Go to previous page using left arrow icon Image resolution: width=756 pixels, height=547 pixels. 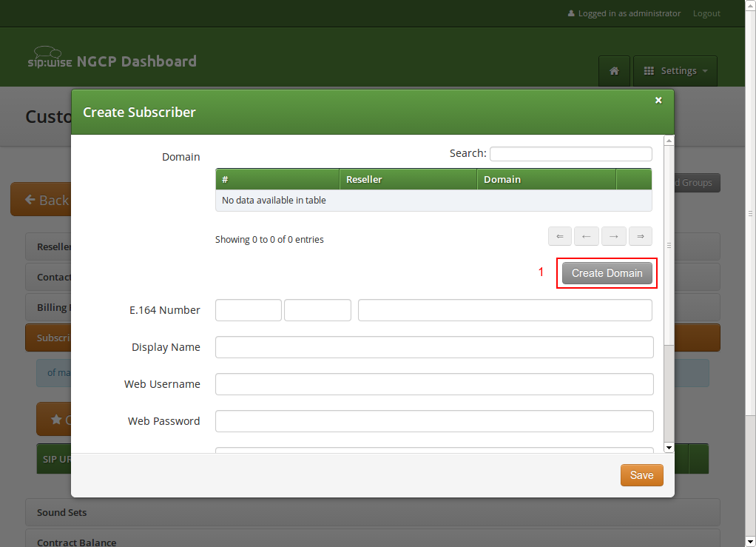pyautogui.click(x=587, y=235)
